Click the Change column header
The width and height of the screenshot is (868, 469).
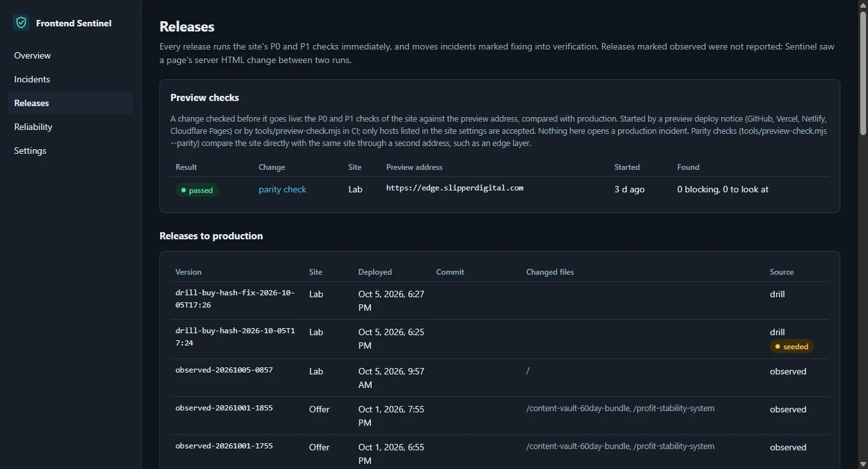272,167
